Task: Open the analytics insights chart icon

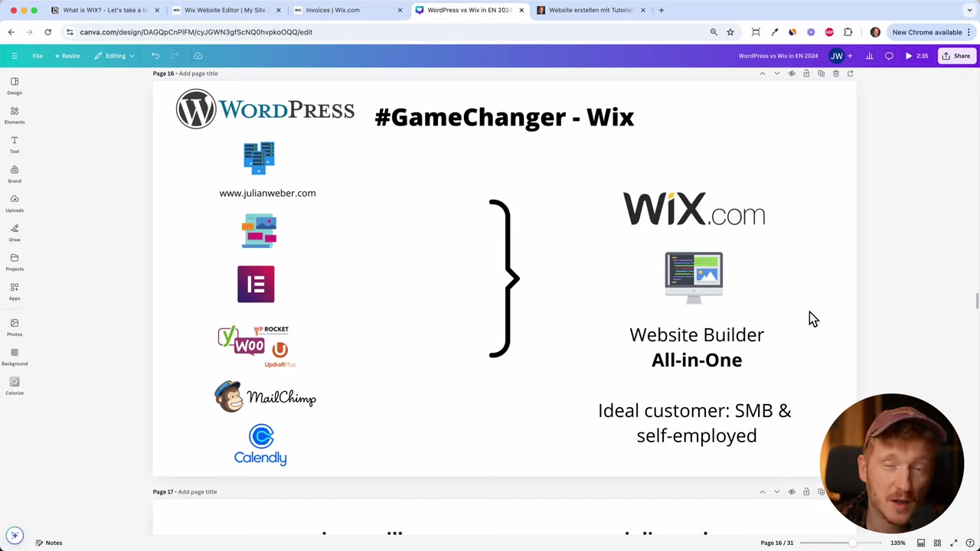Action: [x=869, y=56]
